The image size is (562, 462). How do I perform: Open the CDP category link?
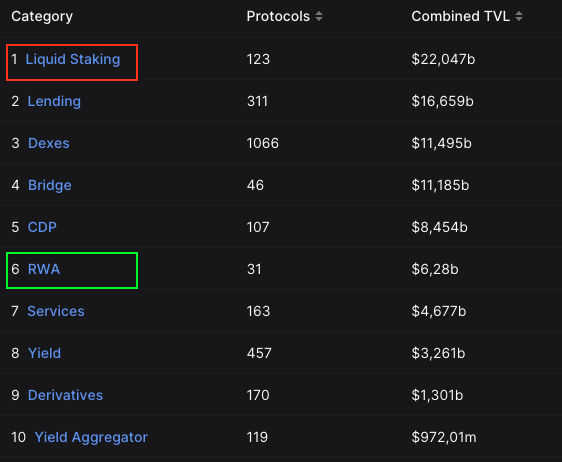[x=42, y=227]
